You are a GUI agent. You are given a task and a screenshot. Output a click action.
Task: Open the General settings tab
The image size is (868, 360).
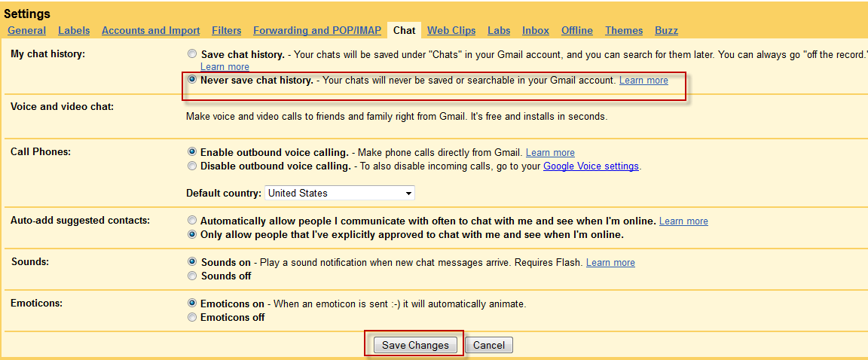click(x=26, y=30)
